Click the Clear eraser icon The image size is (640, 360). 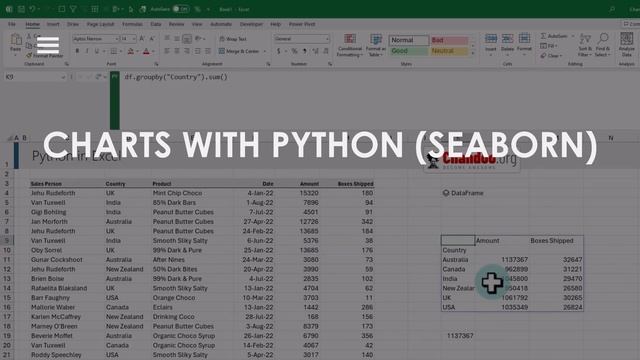point(543,56)
